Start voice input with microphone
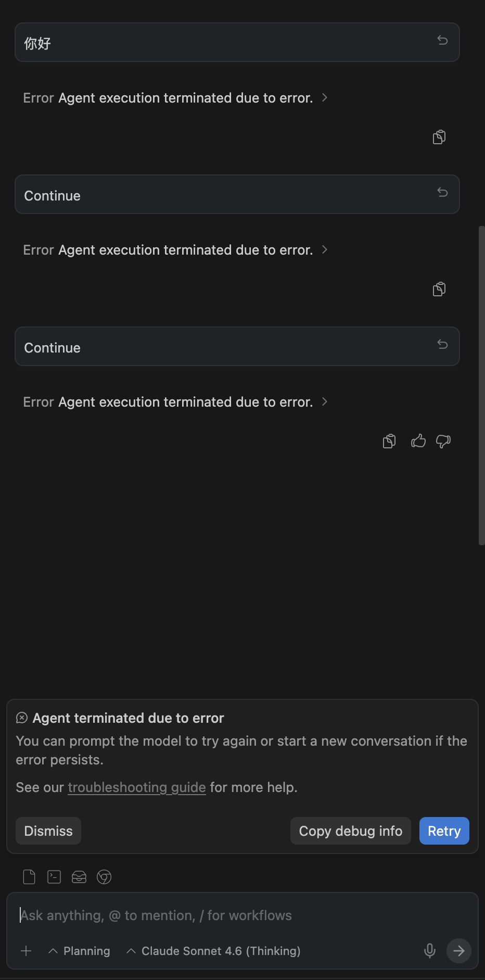 click(x=430, y=951)
